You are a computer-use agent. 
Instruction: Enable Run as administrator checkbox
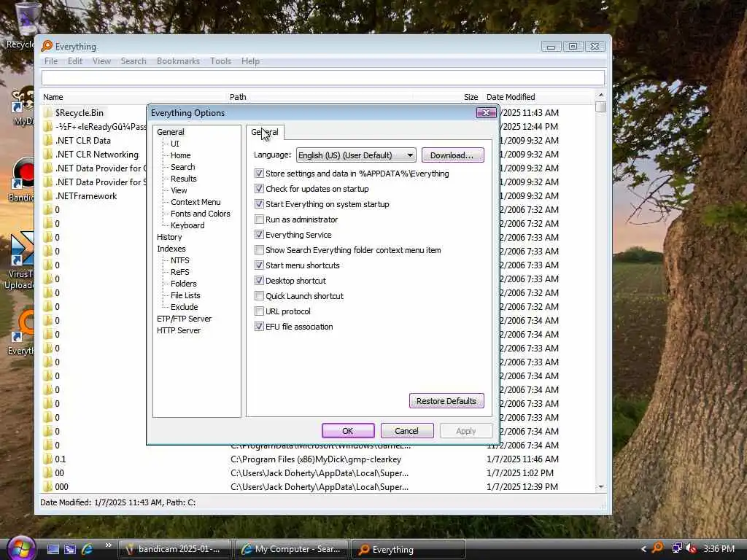pyautogui.click(x=259, y=219)
